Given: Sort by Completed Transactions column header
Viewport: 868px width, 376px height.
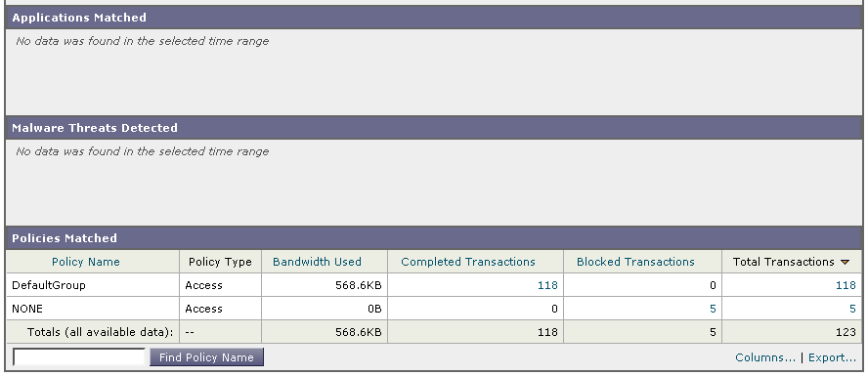Looking at the screenshot, I should [x=468, y=262].
